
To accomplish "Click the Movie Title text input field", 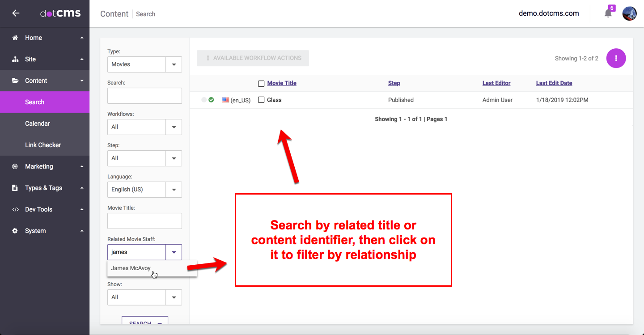I will (x=144, y=221).
